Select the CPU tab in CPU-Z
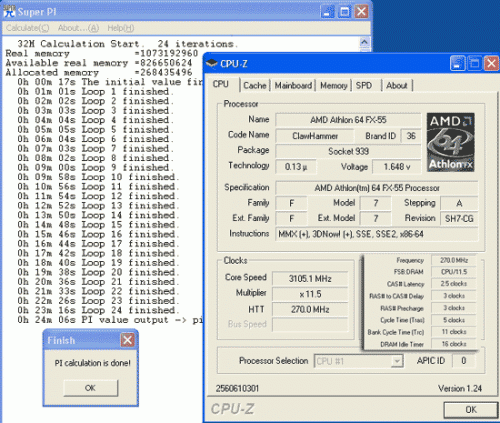 point(221,84)
